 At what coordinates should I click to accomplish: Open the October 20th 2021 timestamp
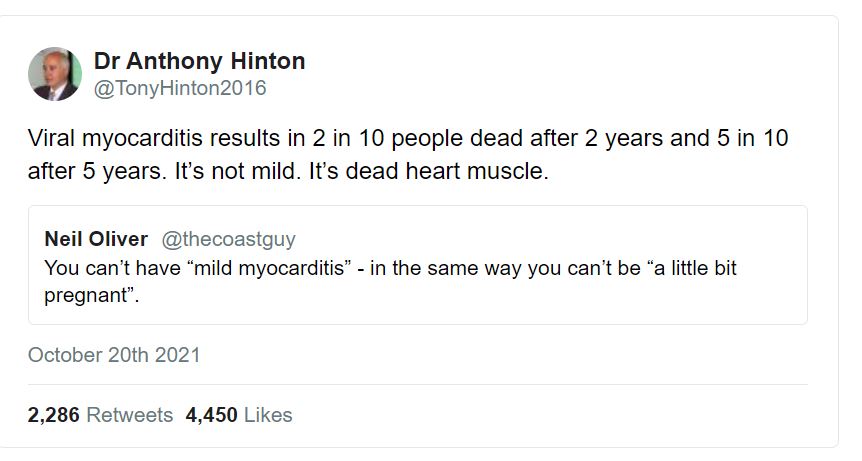(114, 354)
